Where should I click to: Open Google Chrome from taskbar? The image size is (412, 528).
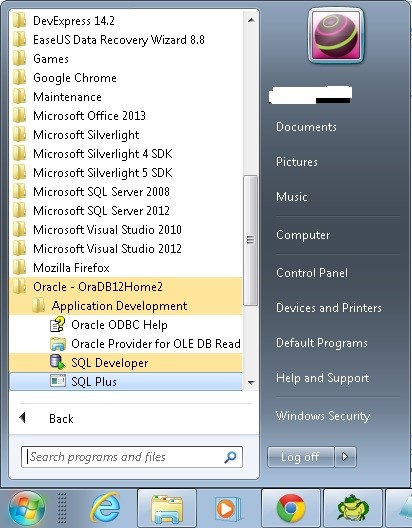pyautogui.click(x=290, y=508)
